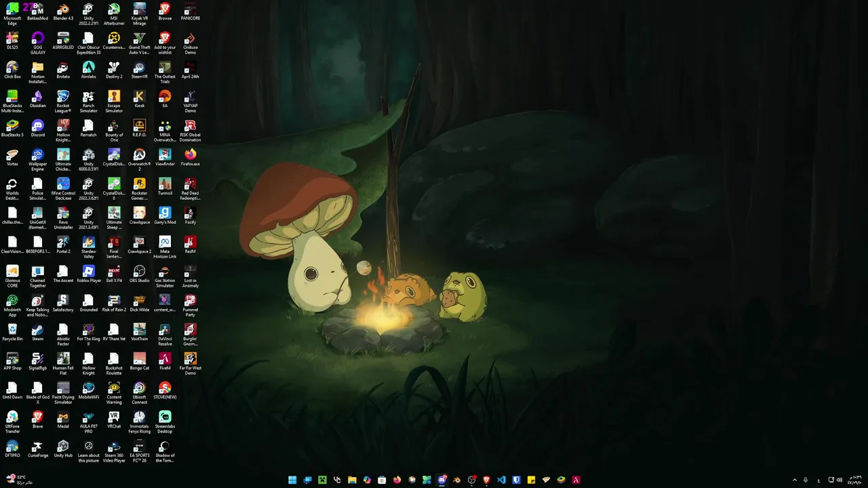
Task: Switch to Discord in the taskbar
Action: click(441, 480)
